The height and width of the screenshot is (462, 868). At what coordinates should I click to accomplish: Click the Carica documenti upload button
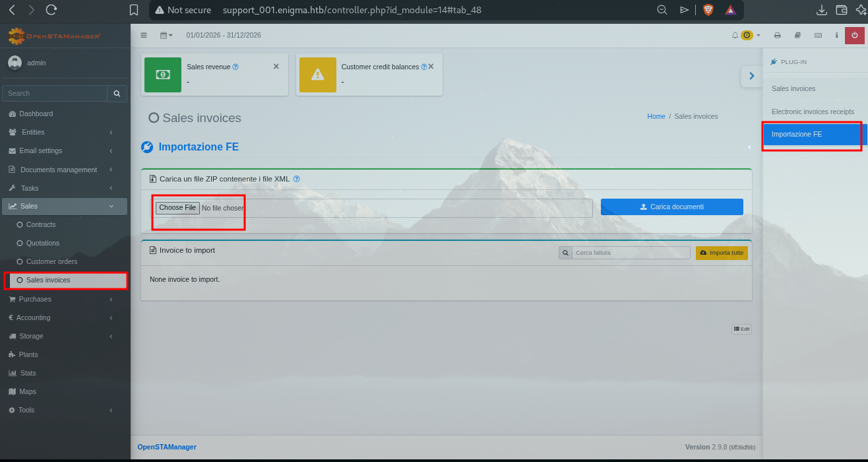click(671, 207)
